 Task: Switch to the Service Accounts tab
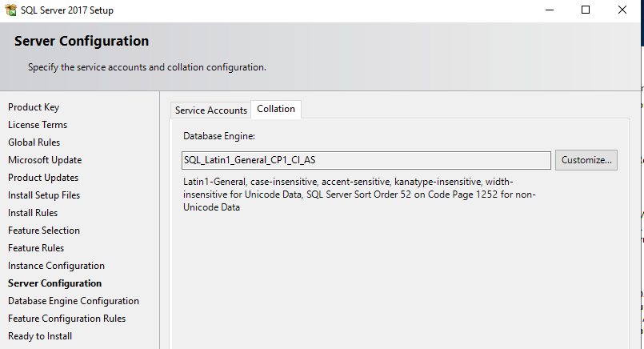tap(210, 110)
